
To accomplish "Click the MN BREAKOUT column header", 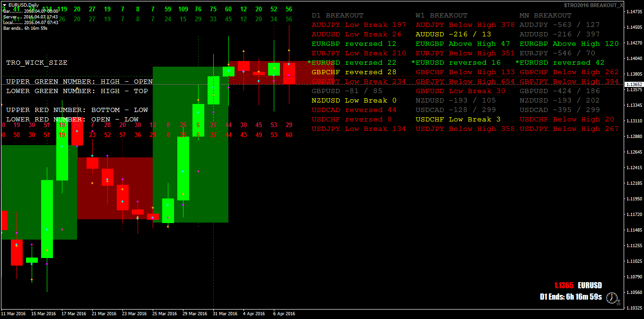I will tap(545, 15).
